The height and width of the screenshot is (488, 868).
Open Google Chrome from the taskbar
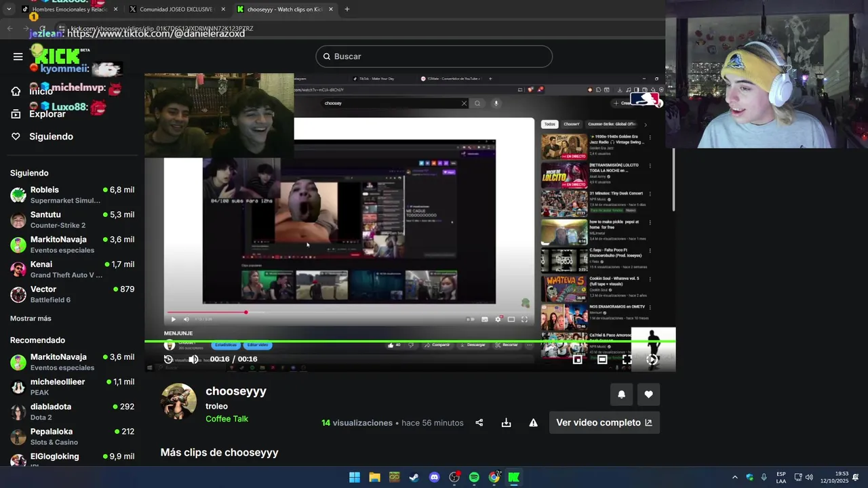coord(494,477)
